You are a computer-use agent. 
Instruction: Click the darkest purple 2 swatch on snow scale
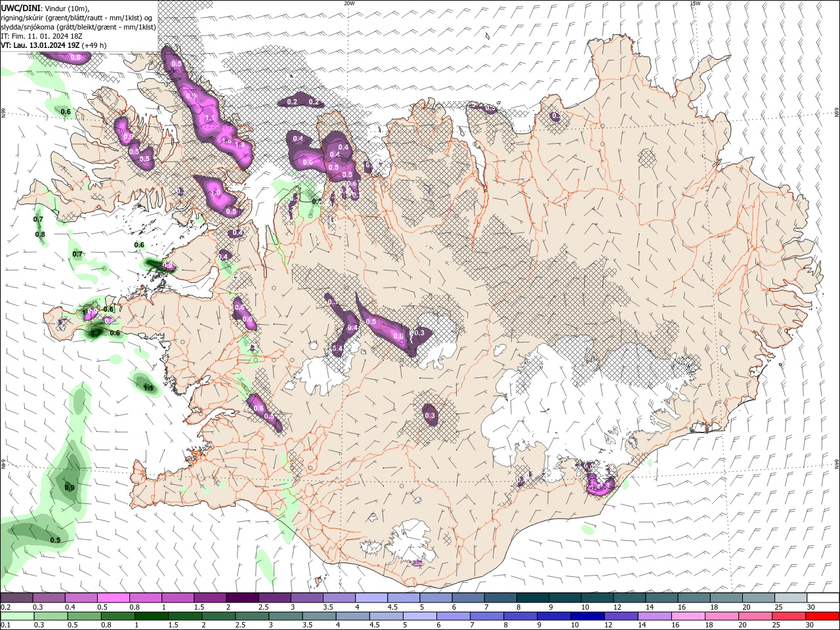click(x=241, y=598)
